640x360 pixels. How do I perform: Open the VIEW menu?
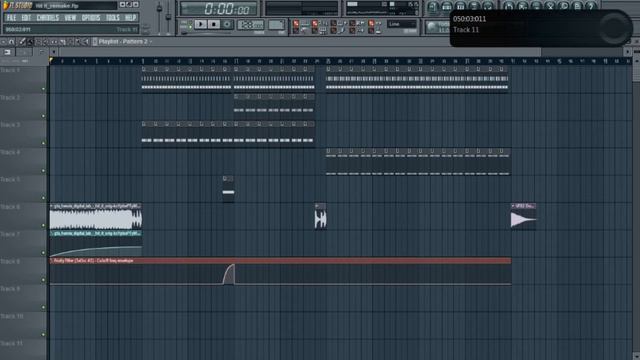(70, 18)
